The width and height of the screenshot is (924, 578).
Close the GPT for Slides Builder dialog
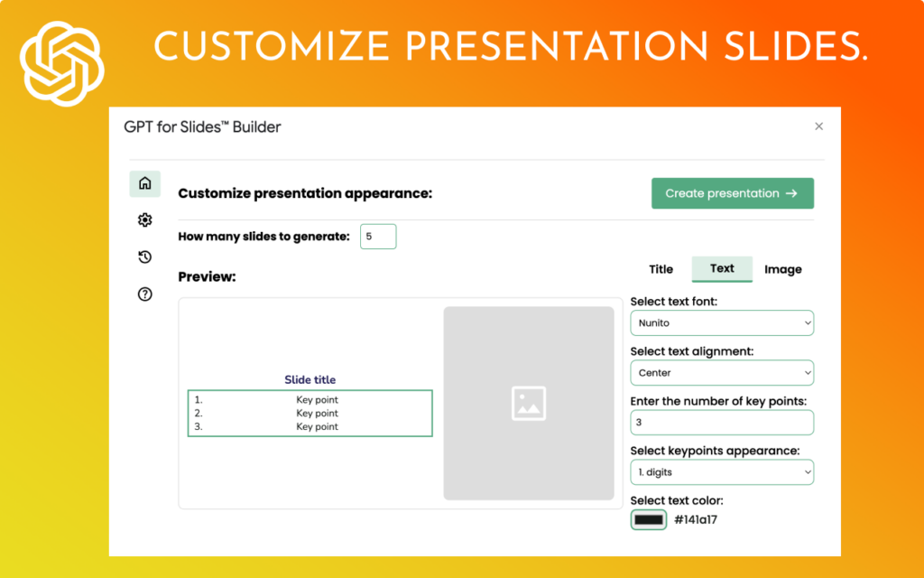[x=818, y=126]
